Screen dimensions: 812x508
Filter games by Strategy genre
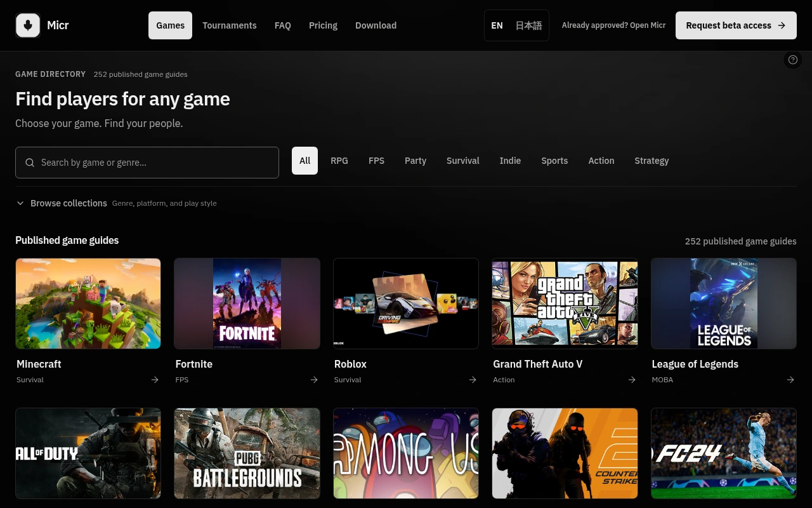pyautogui.click(x=652, y=161)
